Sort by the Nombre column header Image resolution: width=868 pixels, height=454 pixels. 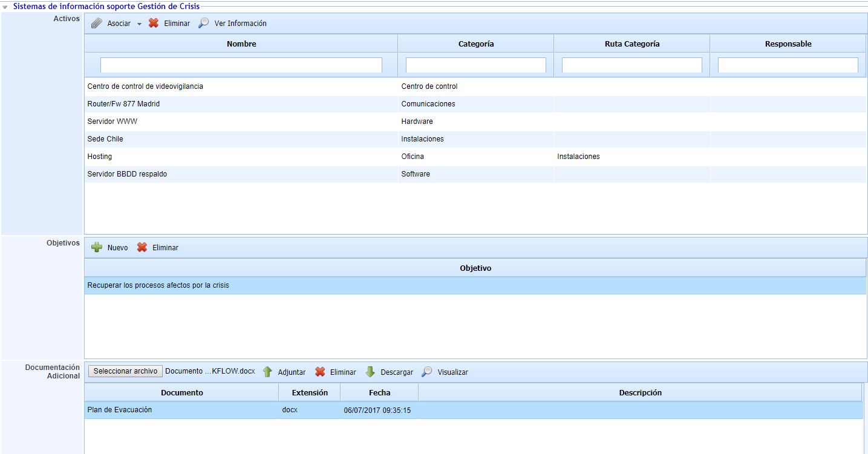(241, 44)
